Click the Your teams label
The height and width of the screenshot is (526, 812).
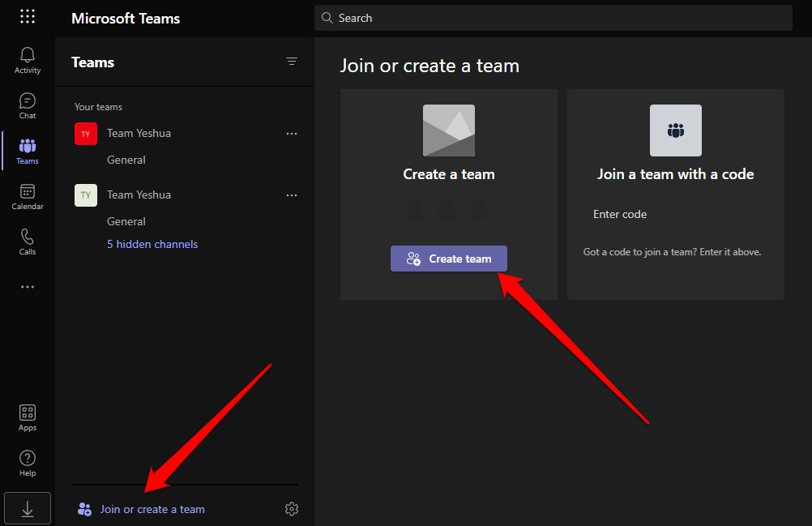click(x=98, y=107)
